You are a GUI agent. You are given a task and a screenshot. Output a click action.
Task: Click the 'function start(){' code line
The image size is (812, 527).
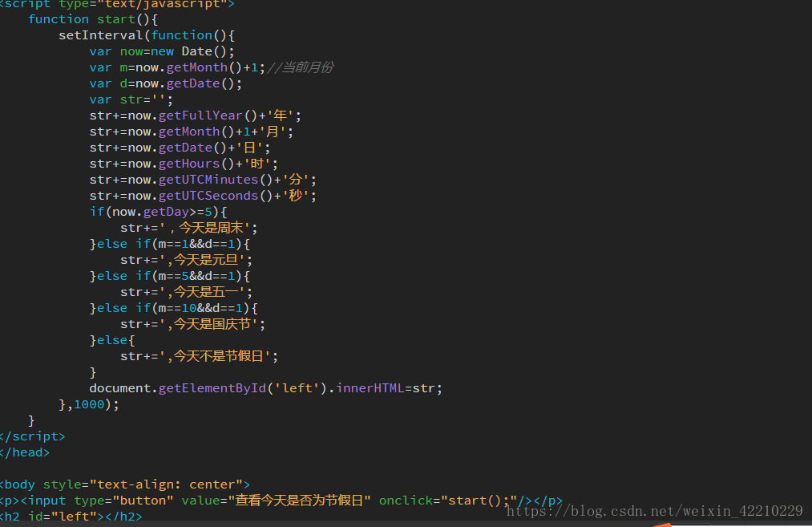[93, 19]
